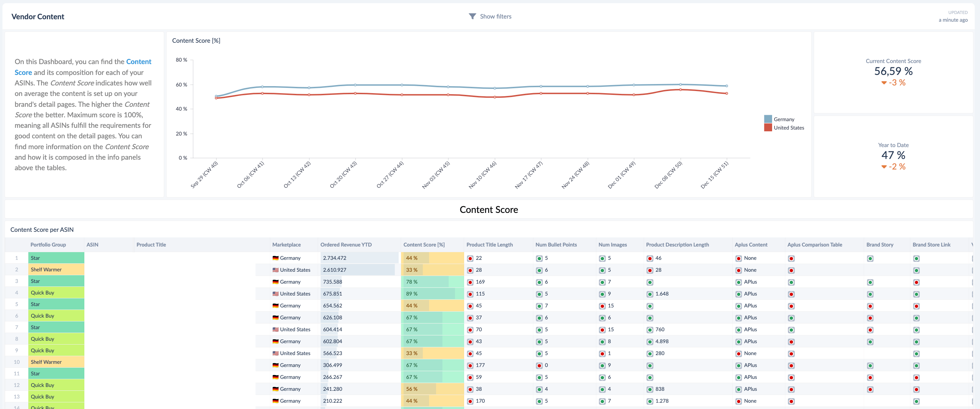The height and width of the screenshot is (409, 980).
Task: Click red bullet-points indicator beside 0
Action: click(539, 366)
